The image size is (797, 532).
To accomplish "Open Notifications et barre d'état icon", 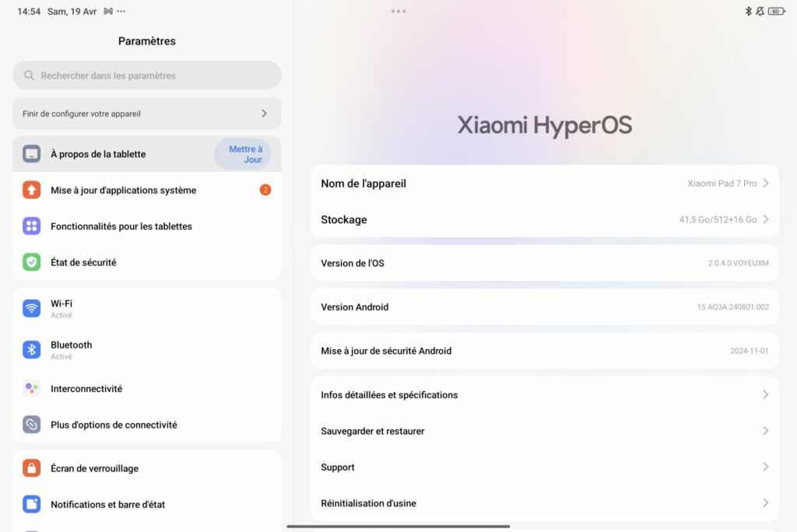I will pyautogui.click(x=31, y=504).
